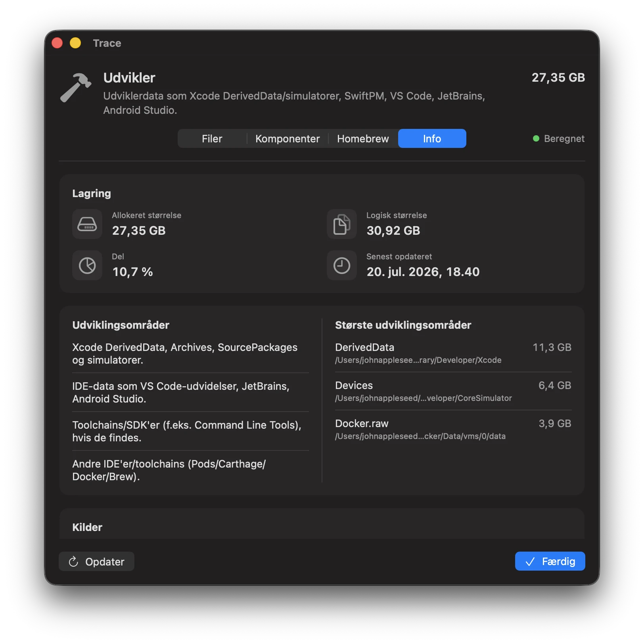Click the Logisk størrelse value 30,92 GB

393,230
